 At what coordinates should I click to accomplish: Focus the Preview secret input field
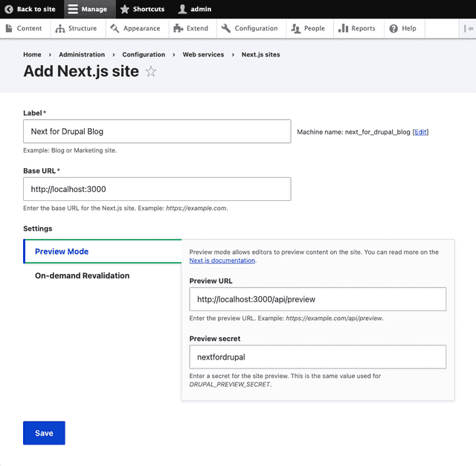point(318,357)
